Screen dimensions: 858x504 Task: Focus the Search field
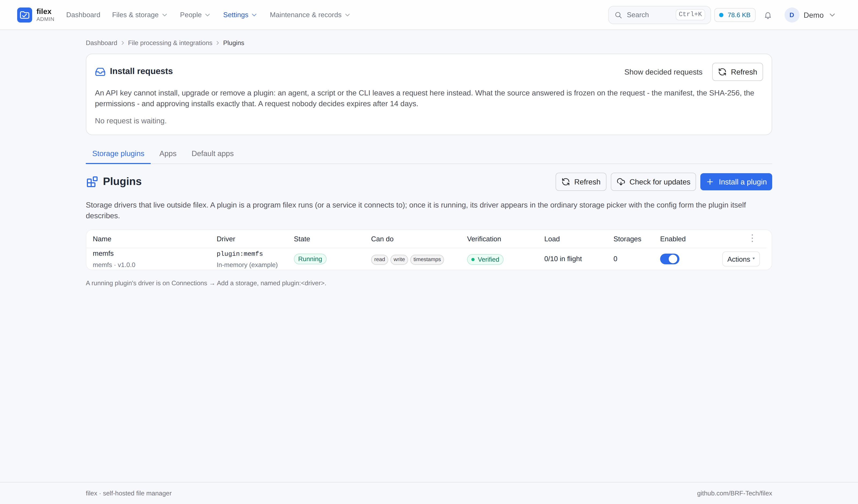click(659, 15)
